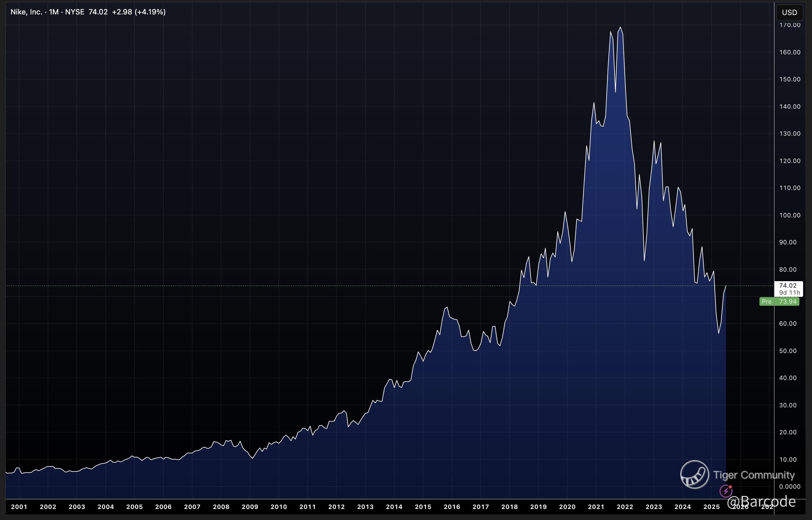
Task: Click the 2012 year label on time axis
Action: (x=336, y=507)
